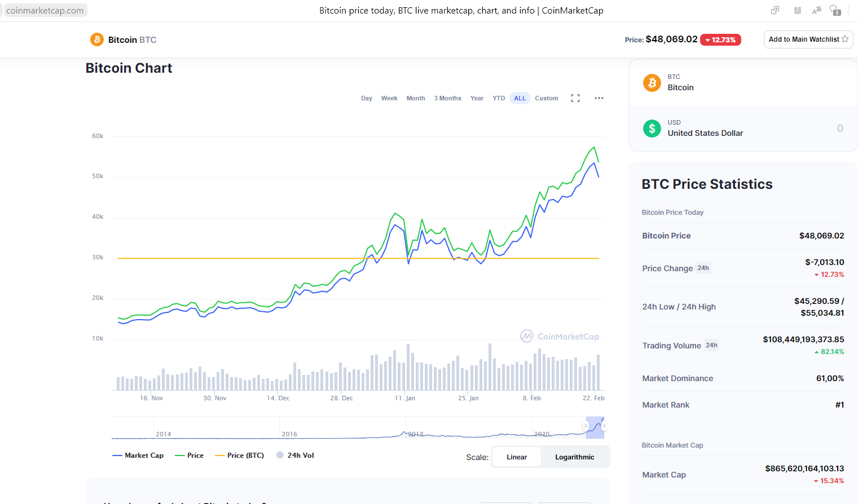
Task: Toggle the Price (BTC) series in legend
Action: (240, 456)
